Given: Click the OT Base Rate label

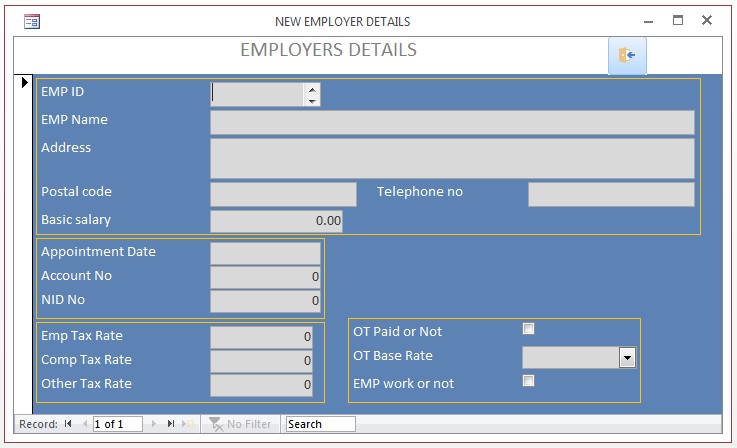Looking at the screenshot, I should click(393, 355).
